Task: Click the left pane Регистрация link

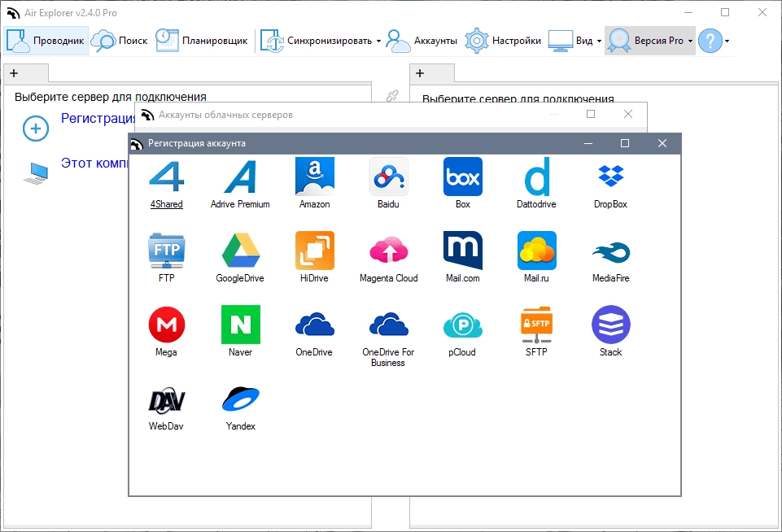Action: tap(98, 118)
